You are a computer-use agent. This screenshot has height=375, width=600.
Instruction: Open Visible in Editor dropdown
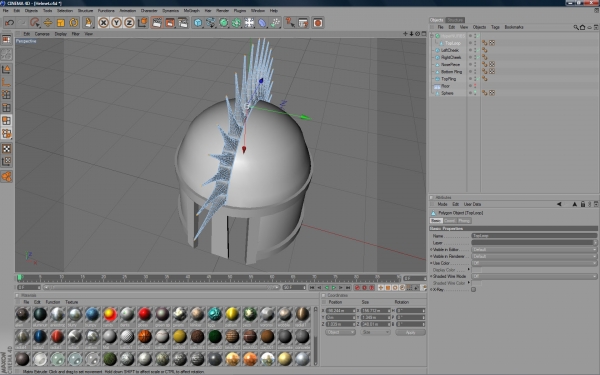534,249
